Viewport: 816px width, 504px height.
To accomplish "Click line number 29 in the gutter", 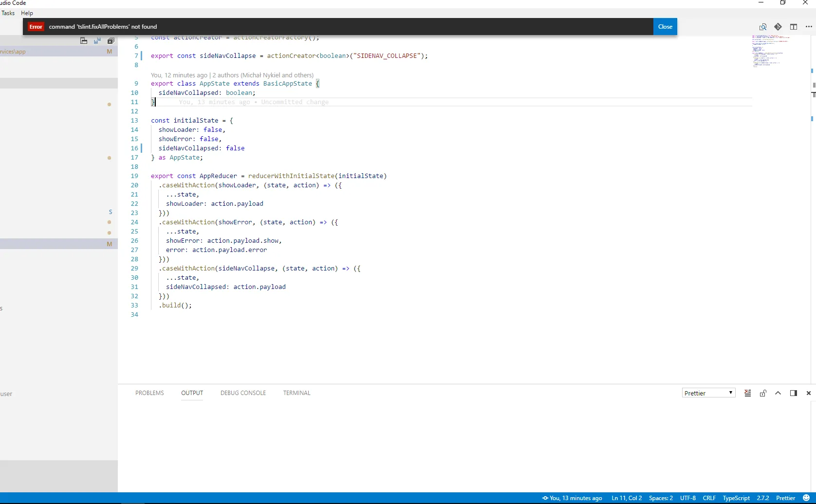I will pyautogui.click(x=134, y=269).
